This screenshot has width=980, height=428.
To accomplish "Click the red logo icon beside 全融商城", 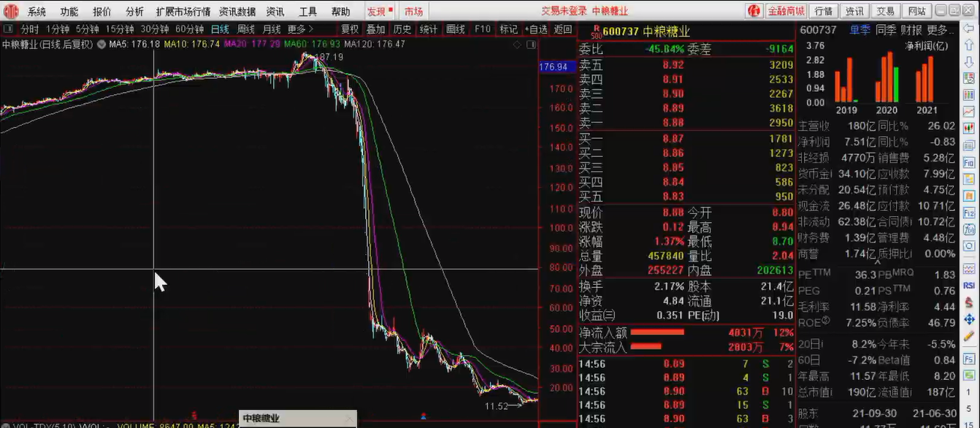I will tap(756, 10).
